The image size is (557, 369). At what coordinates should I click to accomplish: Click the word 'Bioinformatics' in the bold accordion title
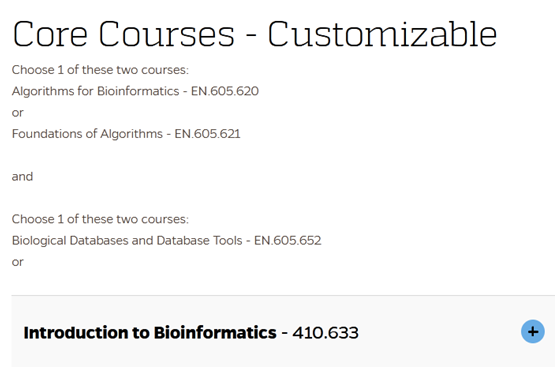point(215,333)
